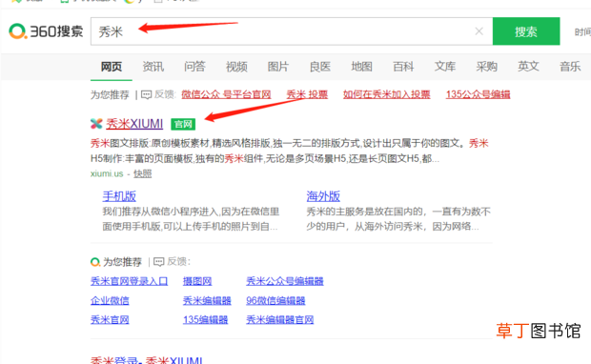
Task: Open the 海外版 sublink
Action: tap(323, 196)
